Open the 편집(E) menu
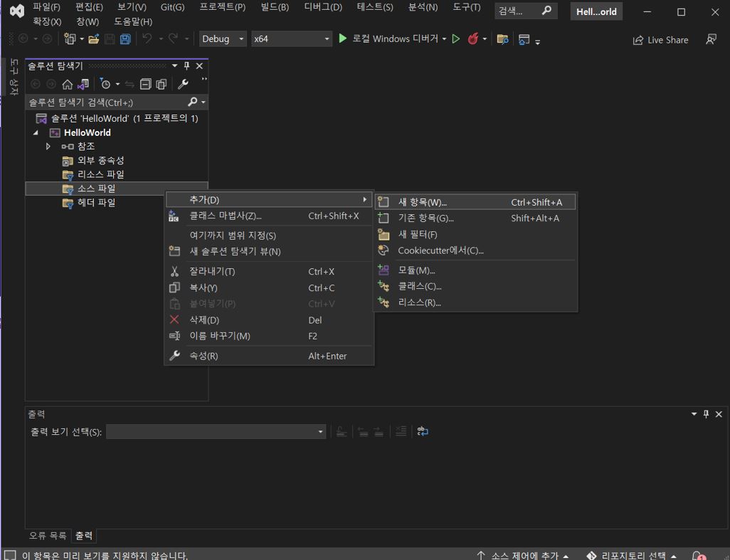Image resolution: width=730 pixels, height=560 pixels. (89, 7)
